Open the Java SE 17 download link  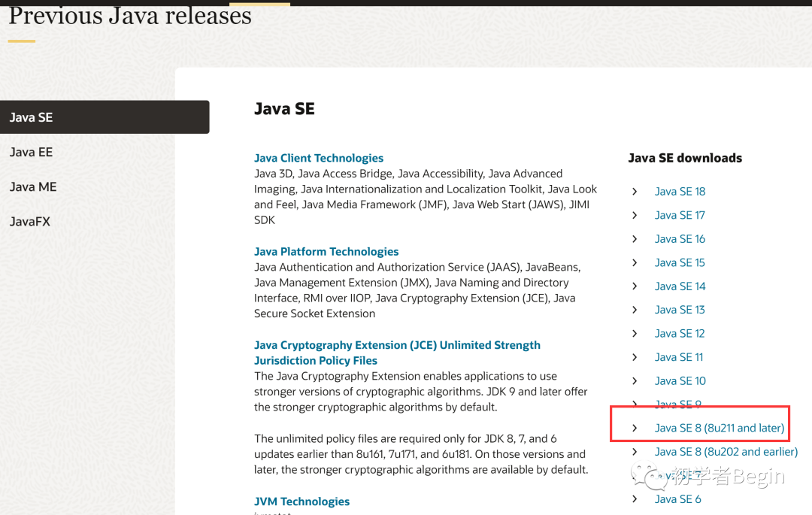(x=680, y=215)
